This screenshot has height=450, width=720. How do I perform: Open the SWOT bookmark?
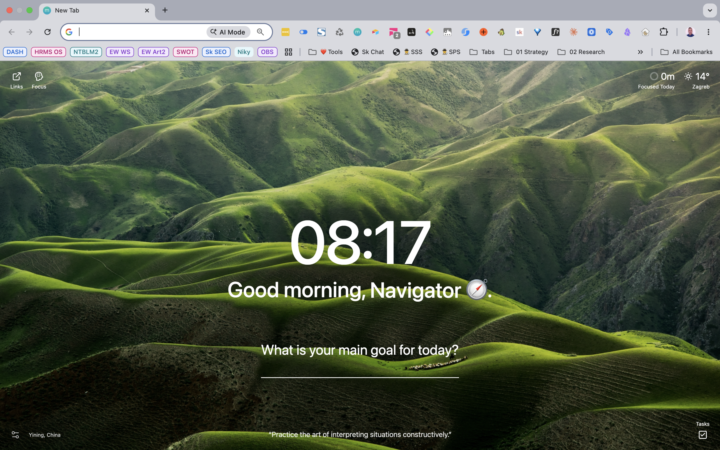pos(186,52)
